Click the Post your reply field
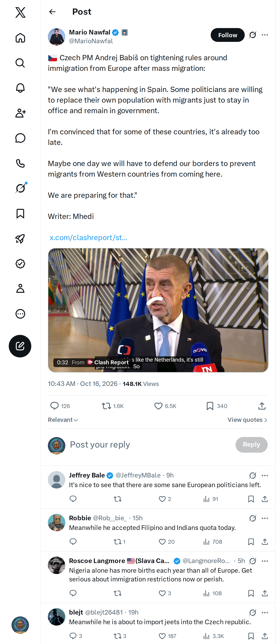 click(x=150, y=445)
